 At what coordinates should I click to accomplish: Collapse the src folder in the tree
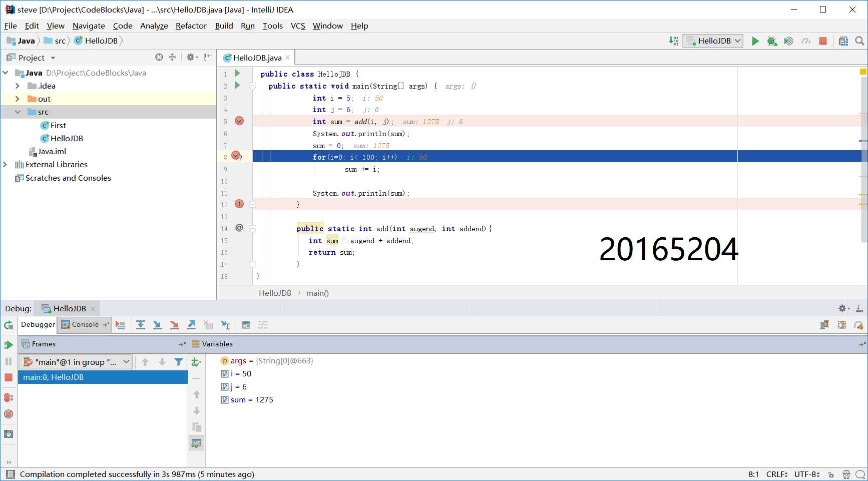(18, 112)
